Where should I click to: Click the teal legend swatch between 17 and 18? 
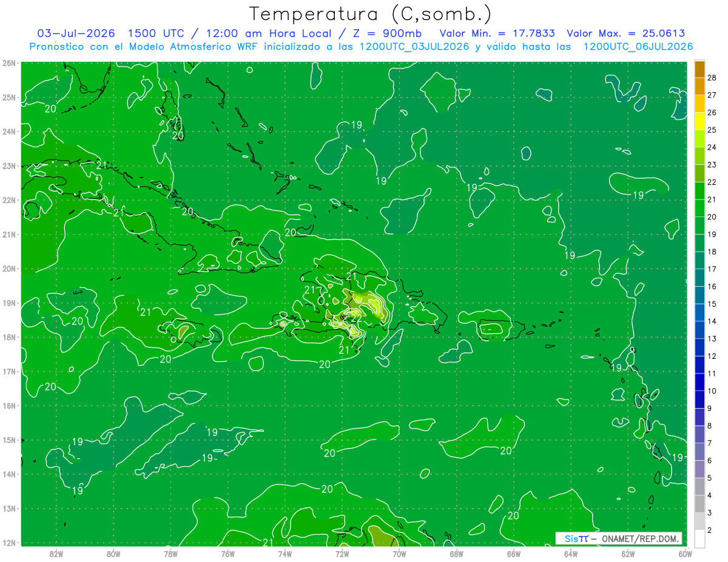pos(699,260)
